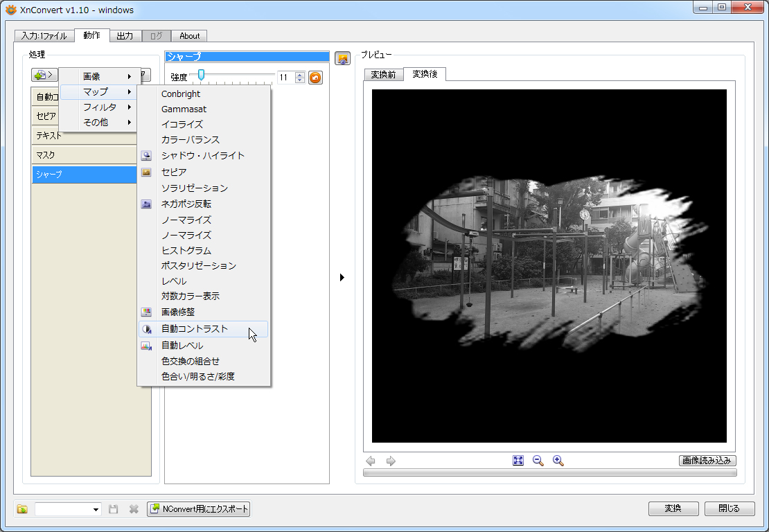Click the add action button with plus icon

44,75
